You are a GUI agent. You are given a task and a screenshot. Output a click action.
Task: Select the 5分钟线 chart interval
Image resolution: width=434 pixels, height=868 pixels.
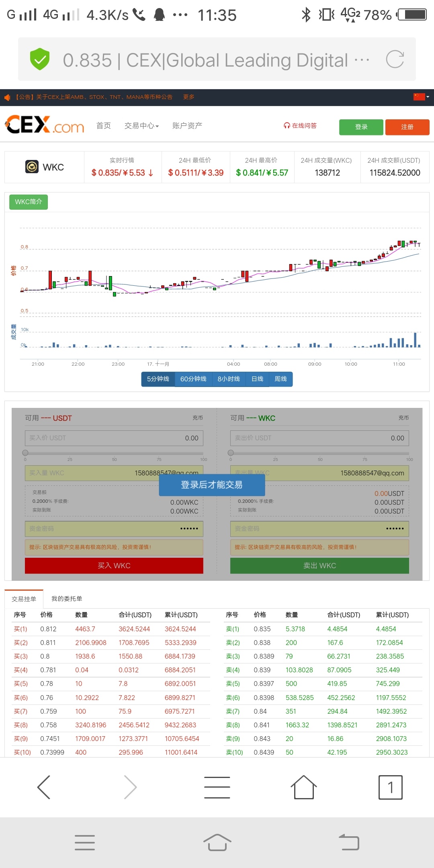pos(158,379)
